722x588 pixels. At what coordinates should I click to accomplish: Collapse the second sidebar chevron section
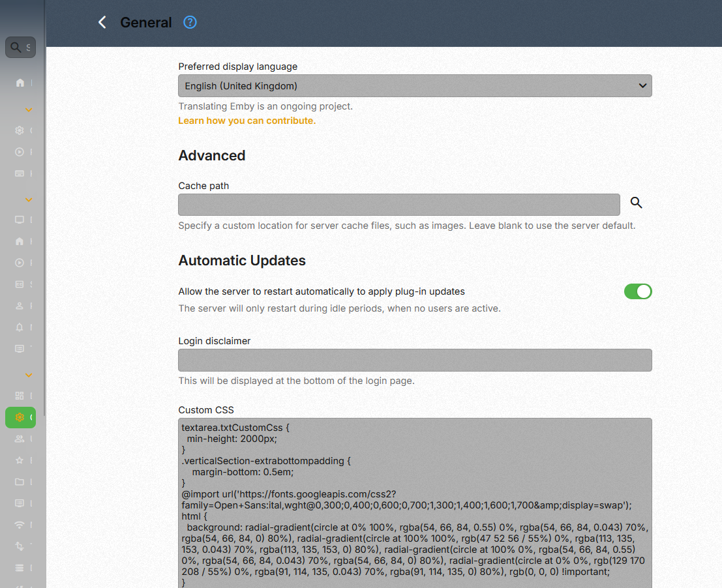tap(29, 199)
